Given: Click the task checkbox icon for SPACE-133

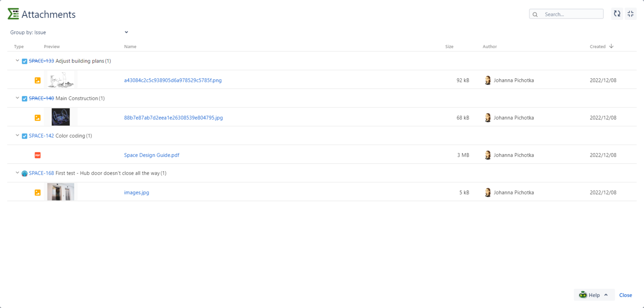Looking at the screenshot, I should click(x=24, y=61).
